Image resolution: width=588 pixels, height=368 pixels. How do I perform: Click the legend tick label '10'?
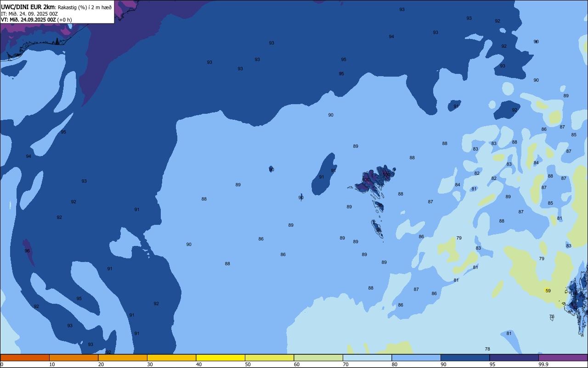(52, 364)
